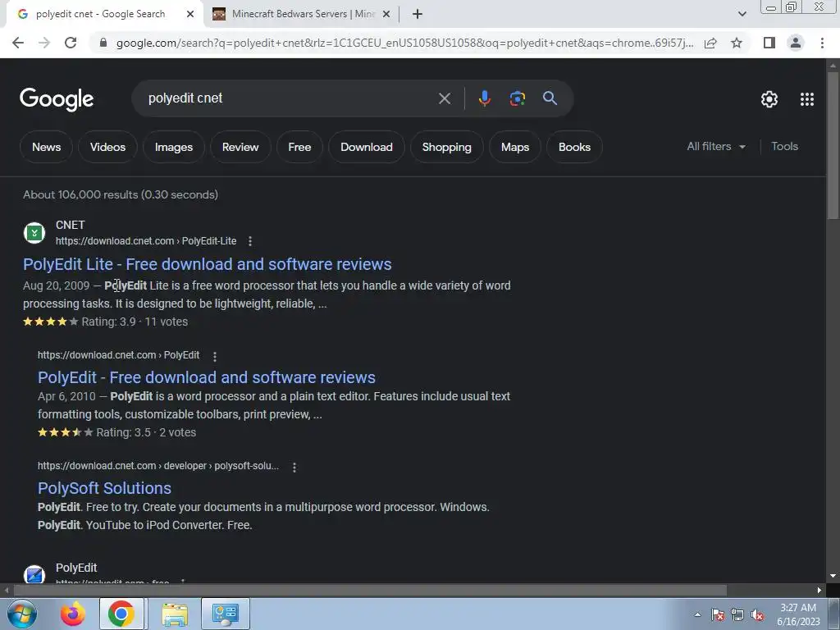Click the vertical scrollbar thumb
840x630 pixels.
point(833,144)
